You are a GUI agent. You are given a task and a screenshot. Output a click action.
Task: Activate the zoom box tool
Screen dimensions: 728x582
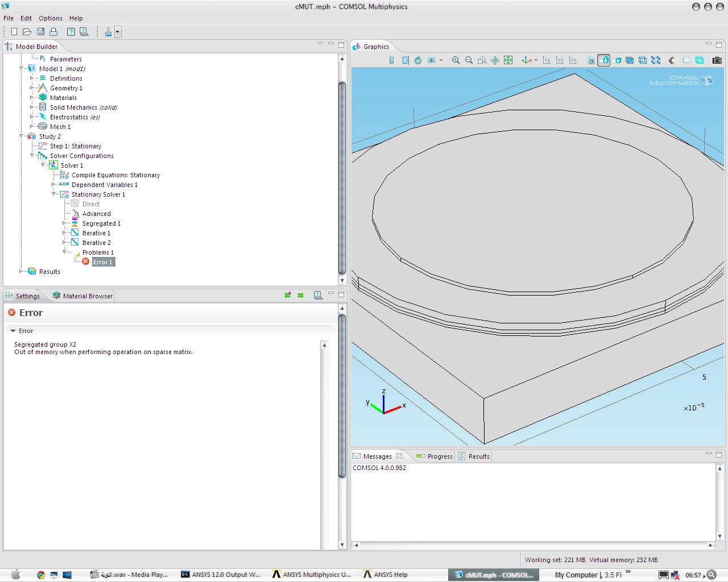tap(482, 60)
